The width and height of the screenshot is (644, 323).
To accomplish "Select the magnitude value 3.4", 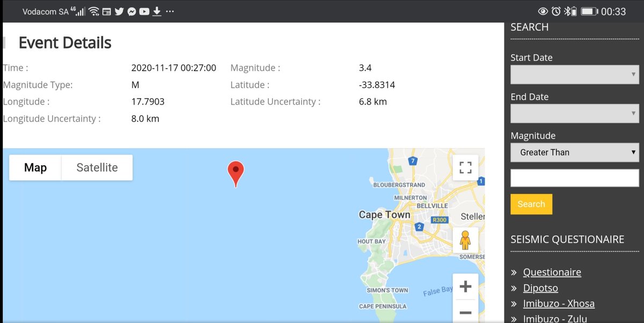I will [365, 68].
